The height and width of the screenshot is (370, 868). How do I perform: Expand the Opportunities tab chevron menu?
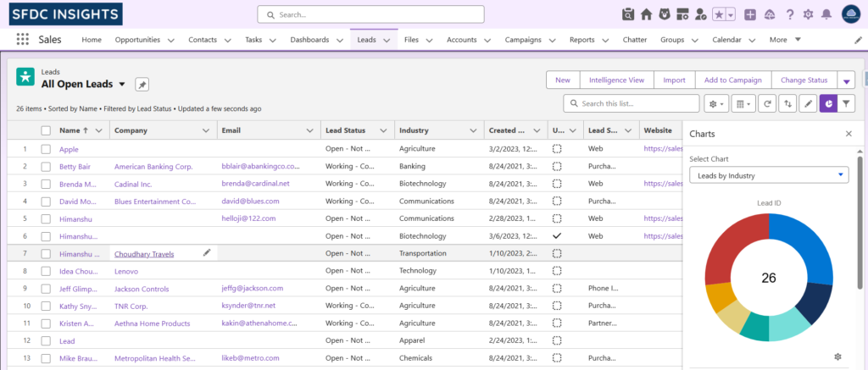click(171, 40)
